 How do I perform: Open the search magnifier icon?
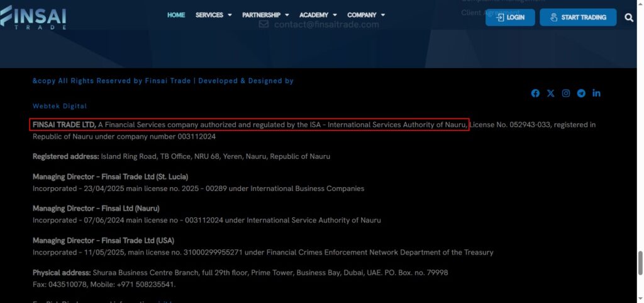click(629, 18)
